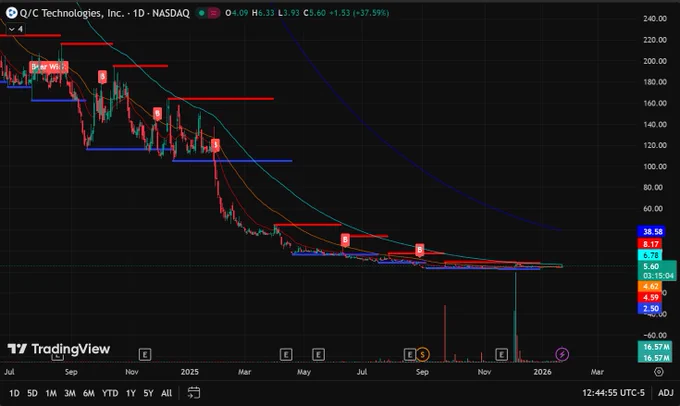This screenshot has height=406, width=680.
Task: Click the green market status dot
Action: coord(201,13)
